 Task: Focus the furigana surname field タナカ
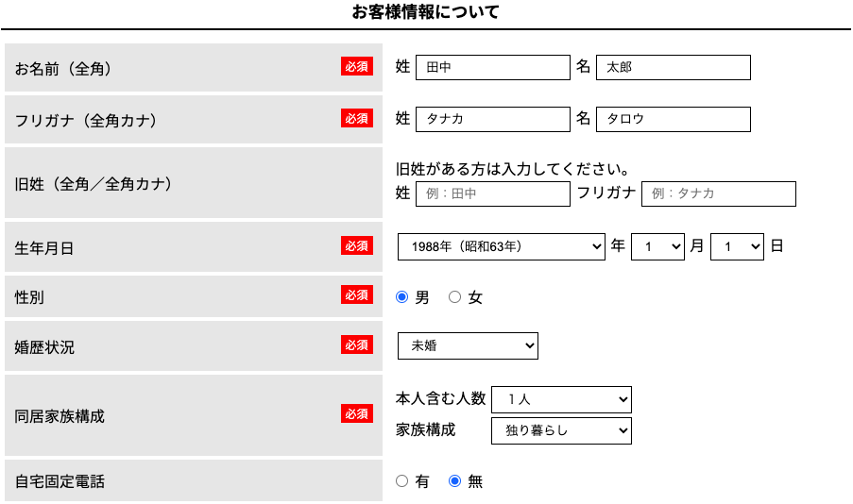(x=492, y=119)
